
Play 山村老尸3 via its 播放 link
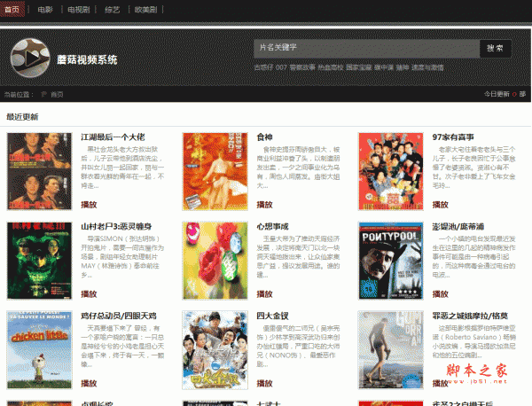pos(89,293)
